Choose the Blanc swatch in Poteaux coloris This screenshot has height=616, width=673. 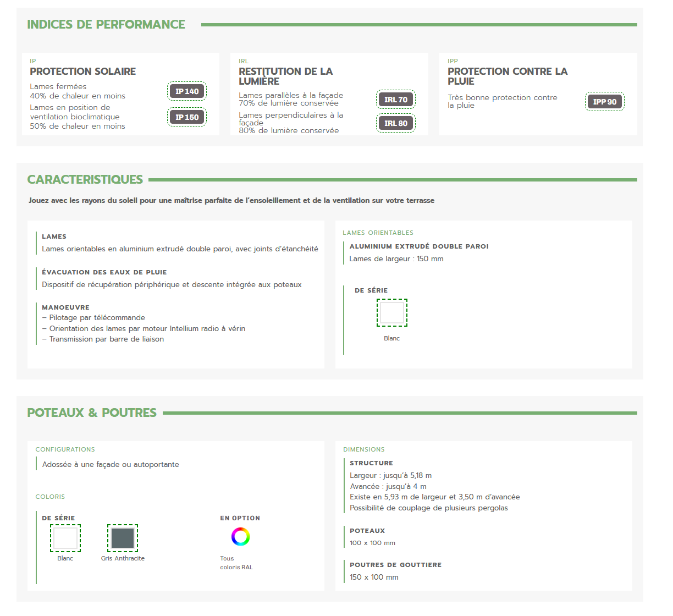coord(65,538)
